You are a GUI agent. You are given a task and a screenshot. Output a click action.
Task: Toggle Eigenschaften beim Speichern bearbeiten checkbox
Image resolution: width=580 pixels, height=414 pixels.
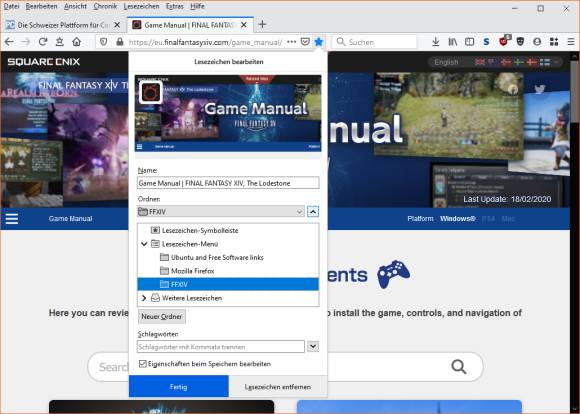click(142, 364)
